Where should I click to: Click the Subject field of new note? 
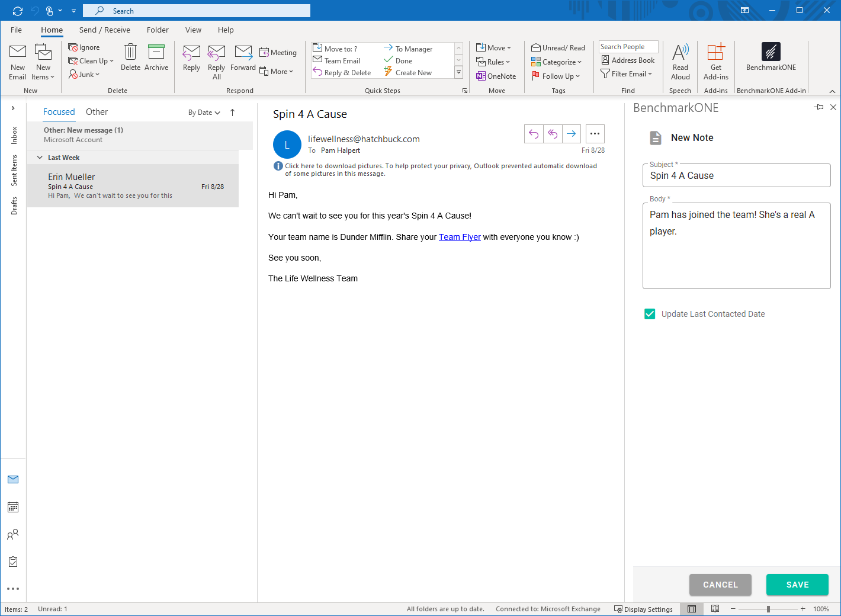tap(737, 175)
